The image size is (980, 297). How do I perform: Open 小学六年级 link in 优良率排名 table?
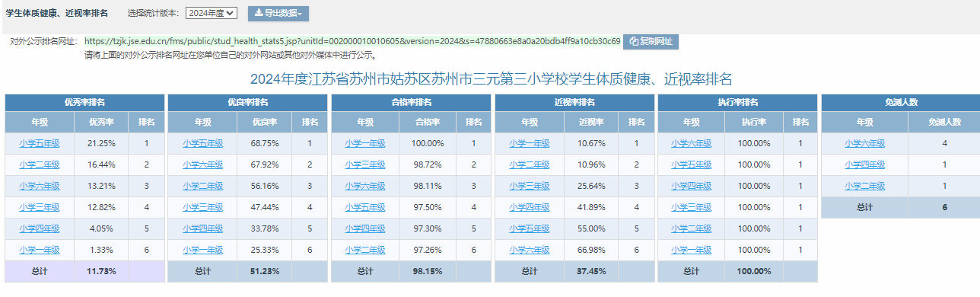click(202, 164)
